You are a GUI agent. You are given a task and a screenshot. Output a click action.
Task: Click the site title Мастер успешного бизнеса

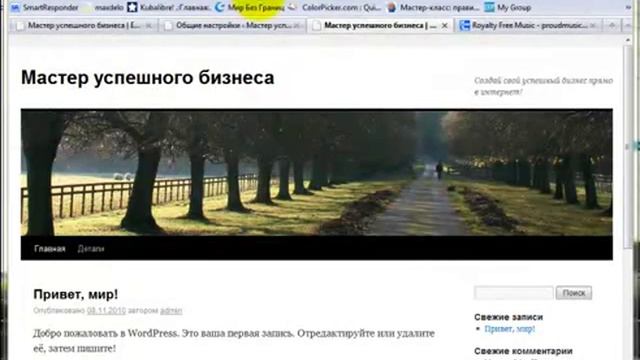pos(148,78)
